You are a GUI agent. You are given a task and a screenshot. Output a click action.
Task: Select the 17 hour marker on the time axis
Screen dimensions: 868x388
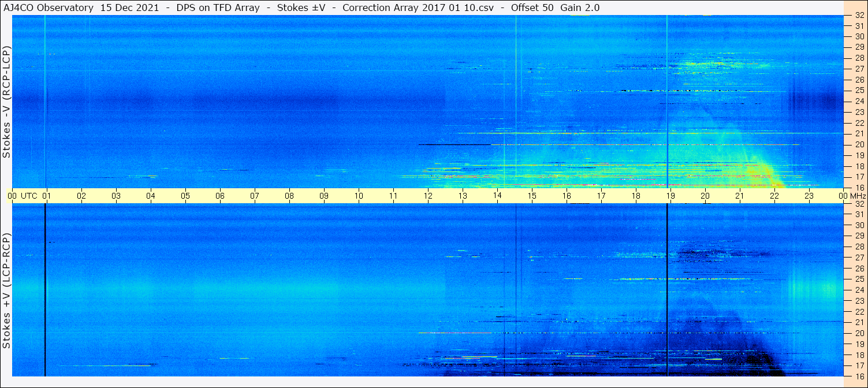pyautogui.click(x=601, y=196)
